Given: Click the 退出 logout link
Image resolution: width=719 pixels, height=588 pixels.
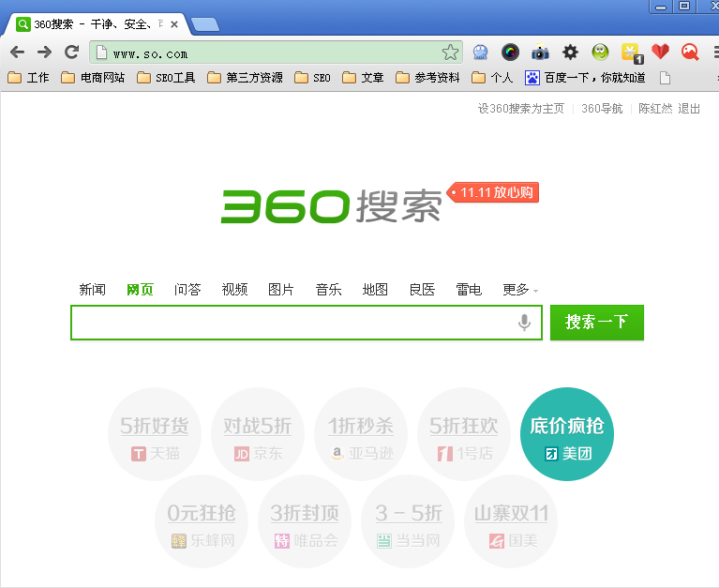Looking at the screenshot, I should point(689,109).
